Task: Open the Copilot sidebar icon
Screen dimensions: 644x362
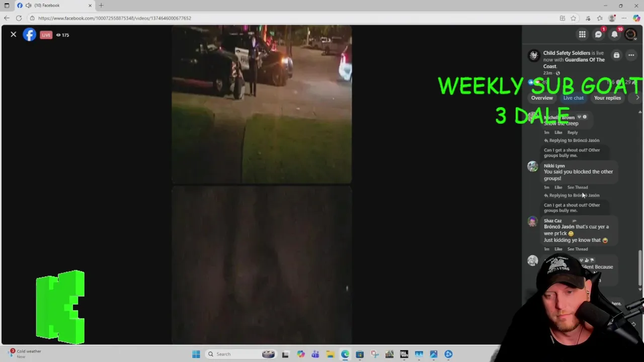Action: click(636, 18)
